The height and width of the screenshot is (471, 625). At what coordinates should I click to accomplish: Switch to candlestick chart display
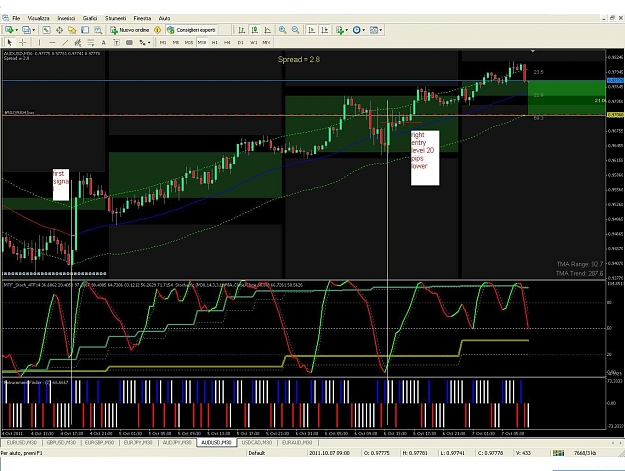coord(254,30)
